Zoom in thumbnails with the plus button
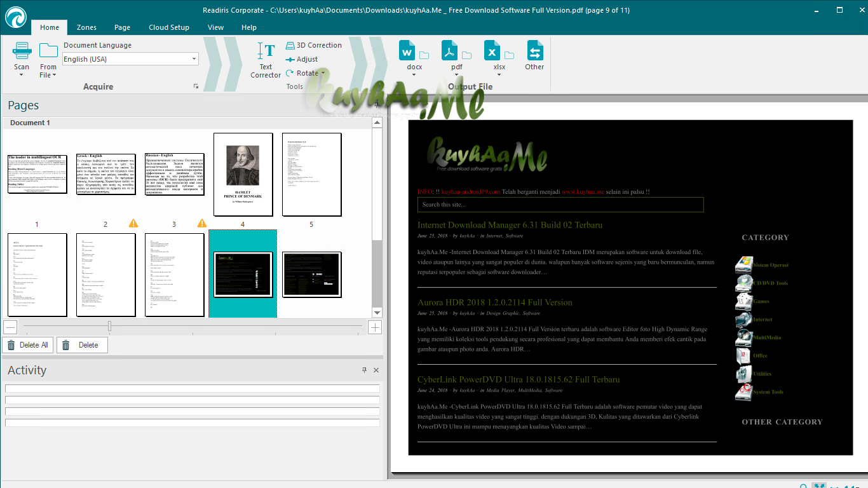 pyautogui.click(x=375, y=327)
